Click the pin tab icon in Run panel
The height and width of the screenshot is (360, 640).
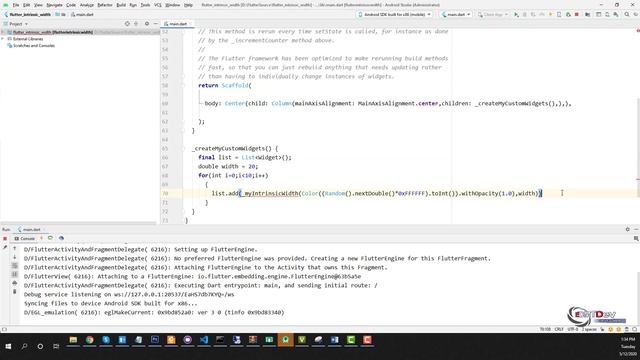(x=5, y=247)
